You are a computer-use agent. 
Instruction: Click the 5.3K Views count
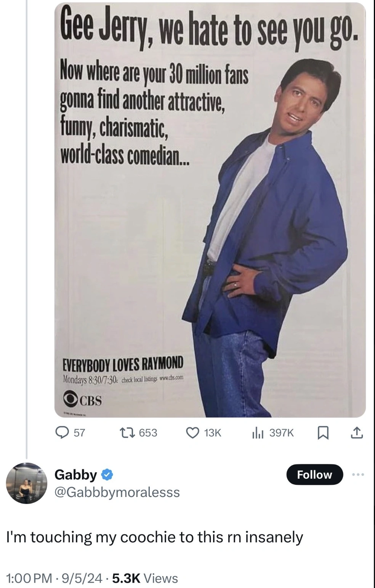(145, 578)
